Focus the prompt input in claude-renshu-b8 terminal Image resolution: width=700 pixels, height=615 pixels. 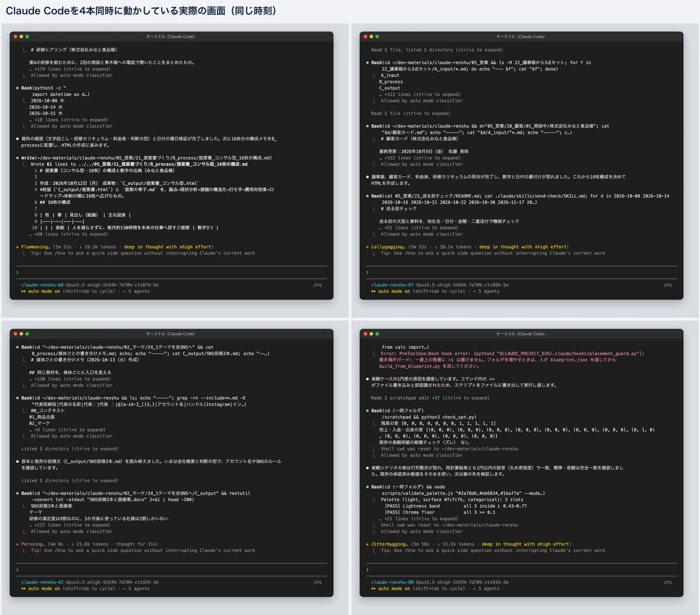(x=171, y=272)
